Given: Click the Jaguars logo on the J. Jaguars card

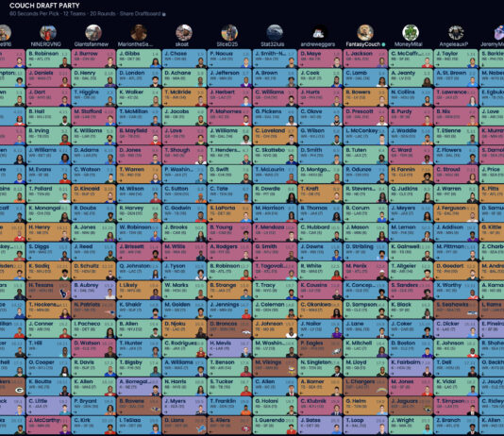Looking at the screenshot, I should [x=427, y=409].
